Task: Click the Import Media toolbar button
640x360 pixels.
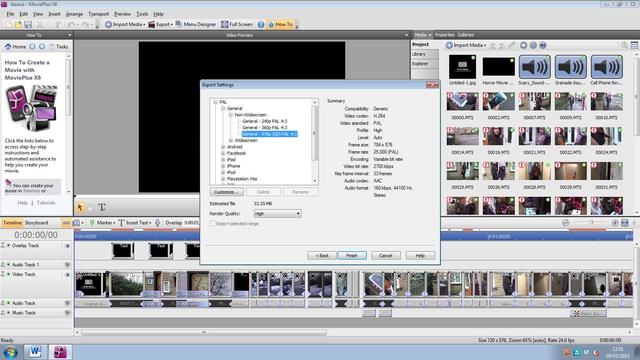Action: tap(125, 24)
